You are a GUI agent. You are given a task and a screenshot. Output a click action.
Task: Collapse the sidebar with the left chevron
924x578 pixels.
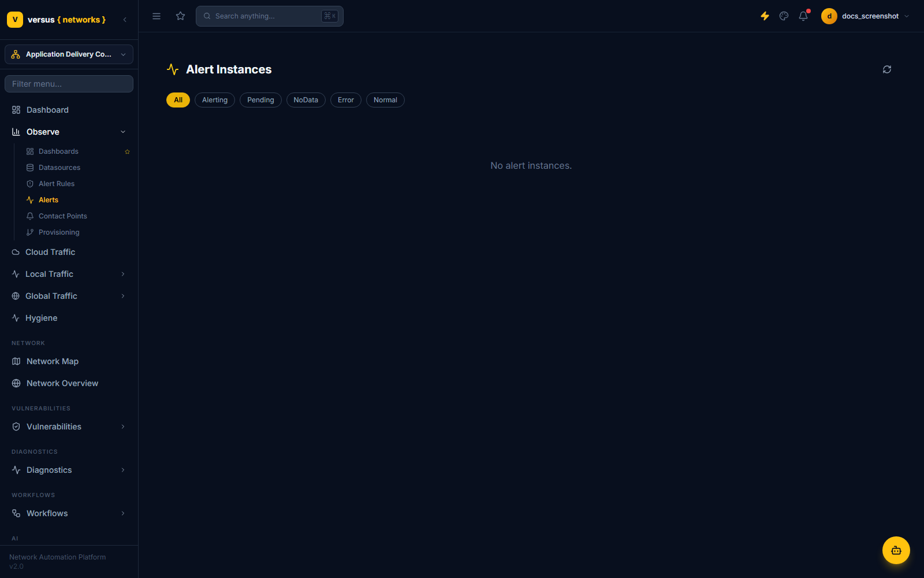125,20
